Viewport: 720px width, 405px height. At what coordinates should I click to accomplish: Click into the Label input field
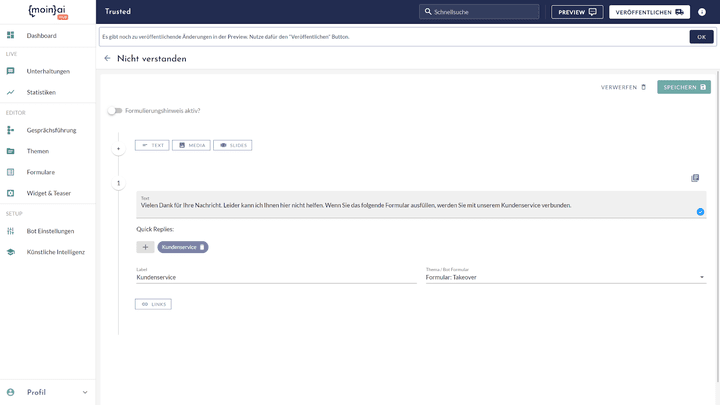click(x=276, y=277)
